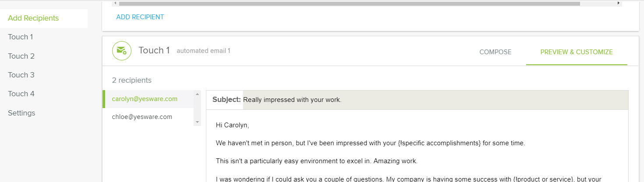This screenshot has height=182, width=644.
Task: Select the PREVIEW & CUSTOMIZE tab
Action: (576, 52)
